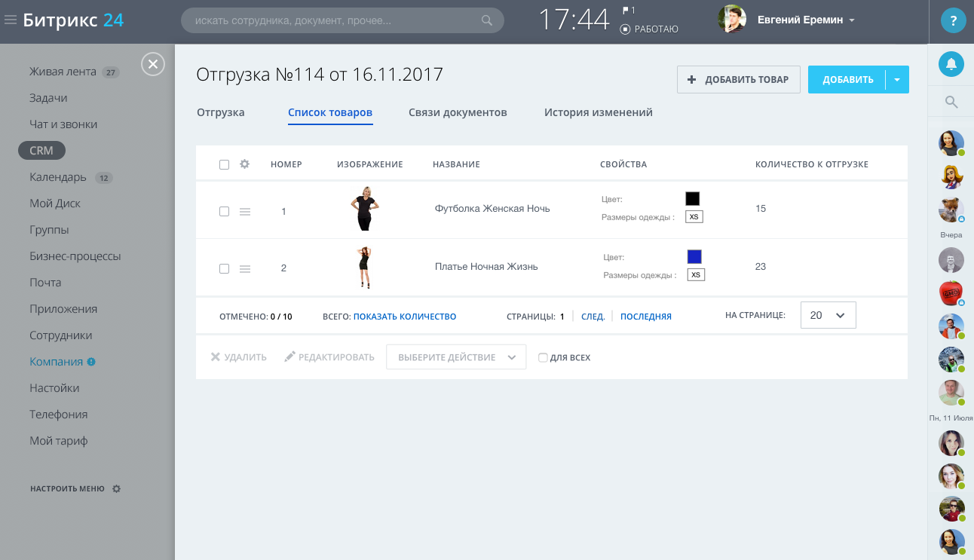This screenshot has width=974, height=560.
Task: Select CRM in left menu
Action: click(41, 151)
